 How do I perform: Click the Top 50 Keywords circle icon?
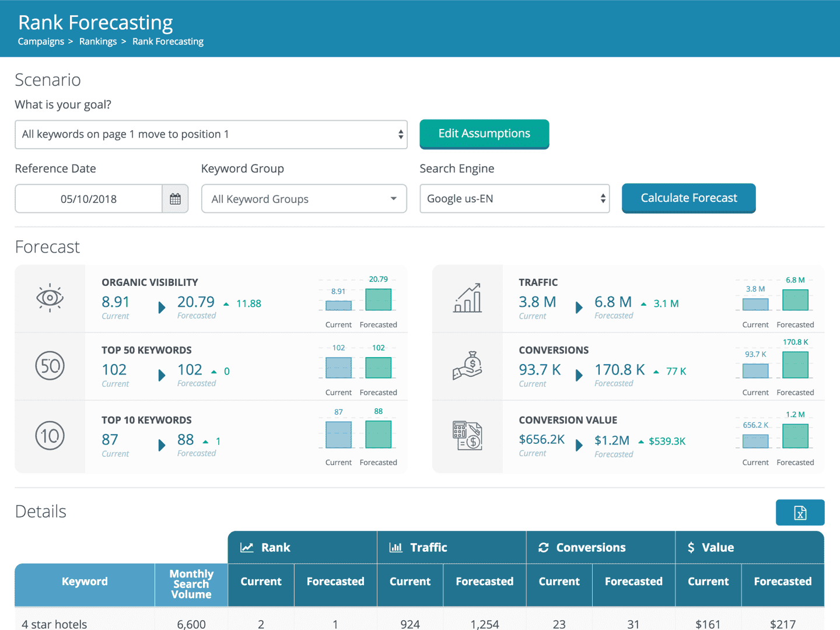point(50,366)
